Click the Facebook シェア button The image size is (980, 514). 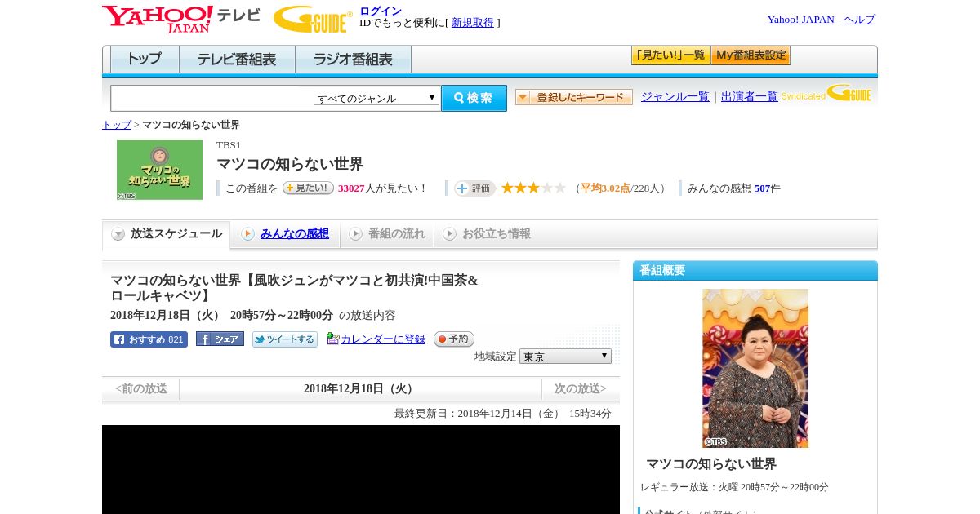220,339
